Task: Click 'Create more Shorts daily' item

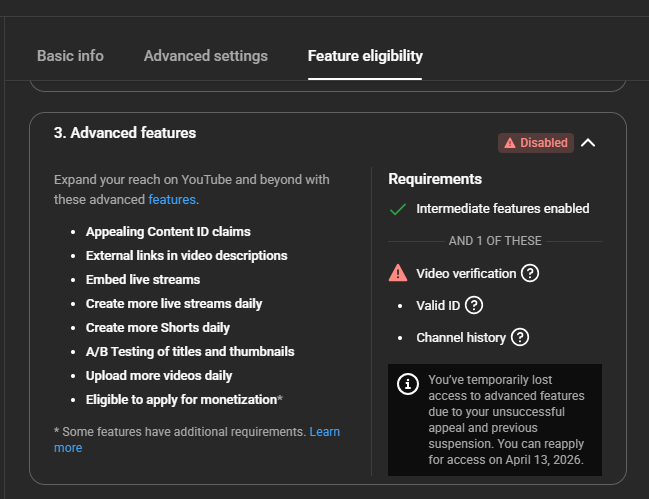Action: point(158,328)
